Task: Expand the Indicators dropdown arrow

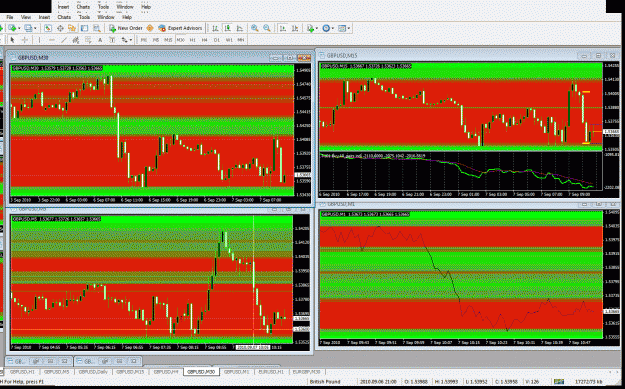Action: pos(316,28)
